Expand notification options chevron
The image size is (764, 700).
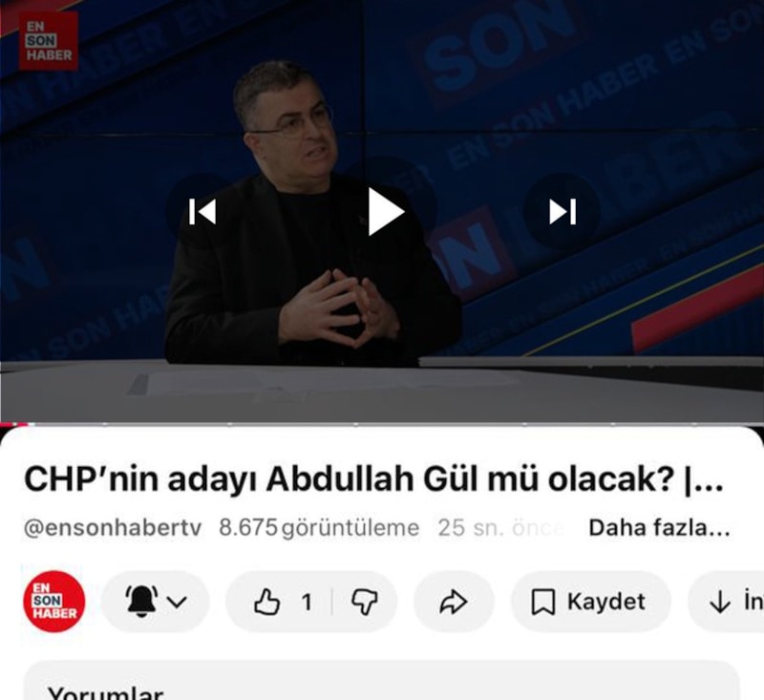[177, 602]
